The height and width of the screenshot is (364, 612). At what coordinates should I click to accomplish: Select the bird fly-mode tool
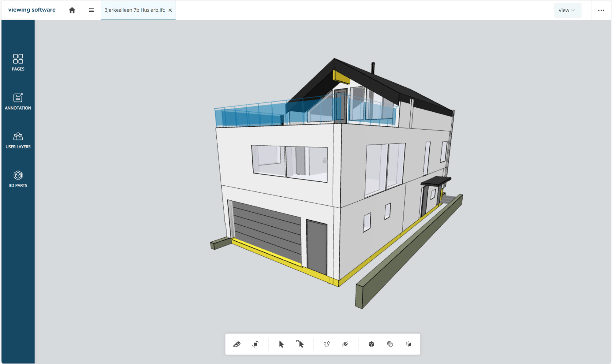click(x=237, y=344)
